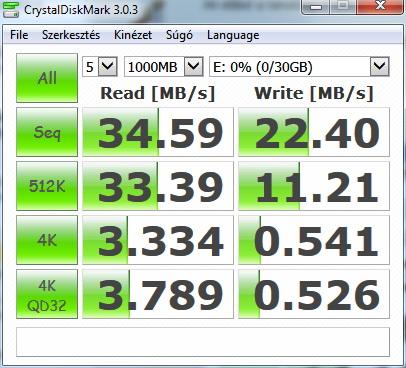The height and width of the screenshot is (368, 406).
Task: Open the Súgó menu
Action: click(179, 35)
